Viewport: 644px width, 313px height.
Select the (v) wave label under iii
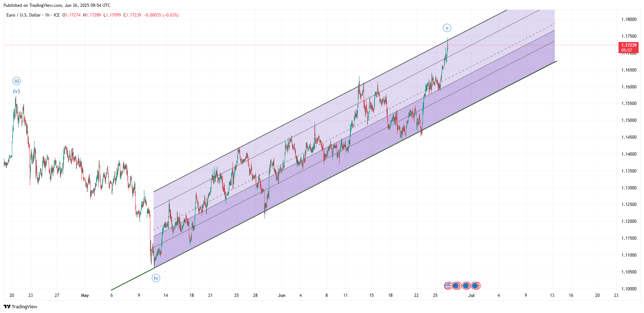pyautogui.click(x=17, y=91)
